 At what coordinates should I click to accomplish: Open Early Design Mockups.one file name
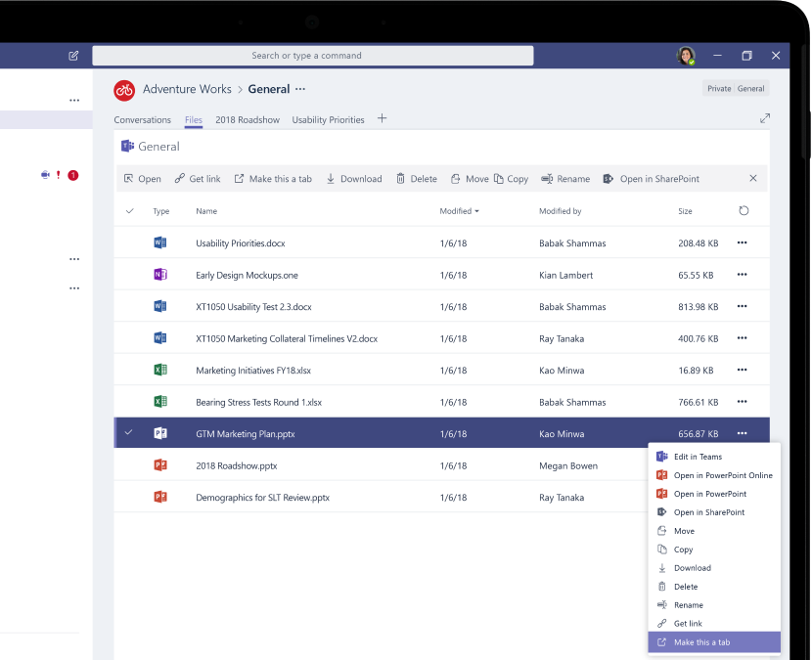pos(247,276)
